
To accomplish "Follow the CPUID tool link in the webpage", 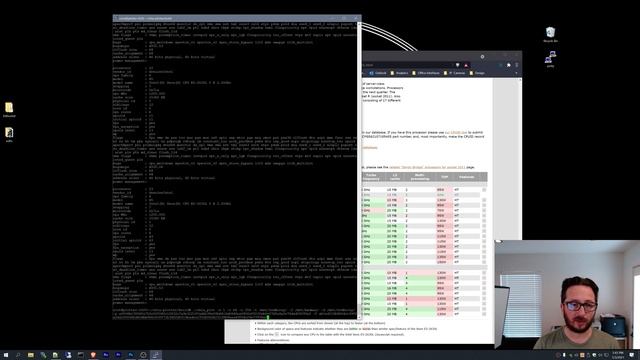I will [x=456, y=133].
